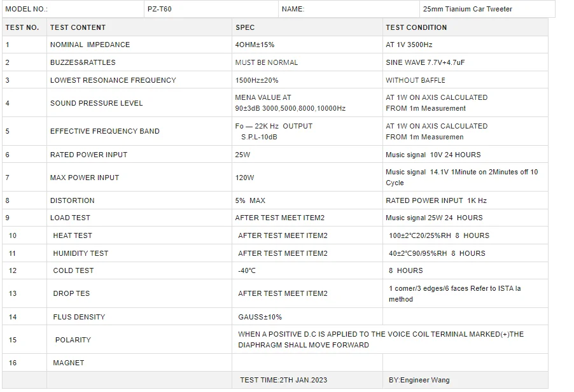Screen dimensions: 574x392
Task: Select the 25mm Tianium Car Tweeter name cell
Action: pyautogui.click(x=487, y=9)
